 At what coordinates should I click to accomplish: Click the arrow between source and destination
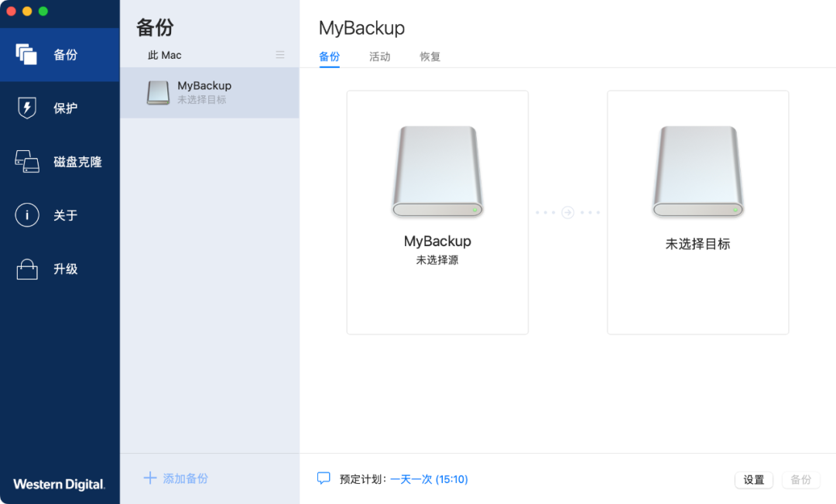coord(568,212)
